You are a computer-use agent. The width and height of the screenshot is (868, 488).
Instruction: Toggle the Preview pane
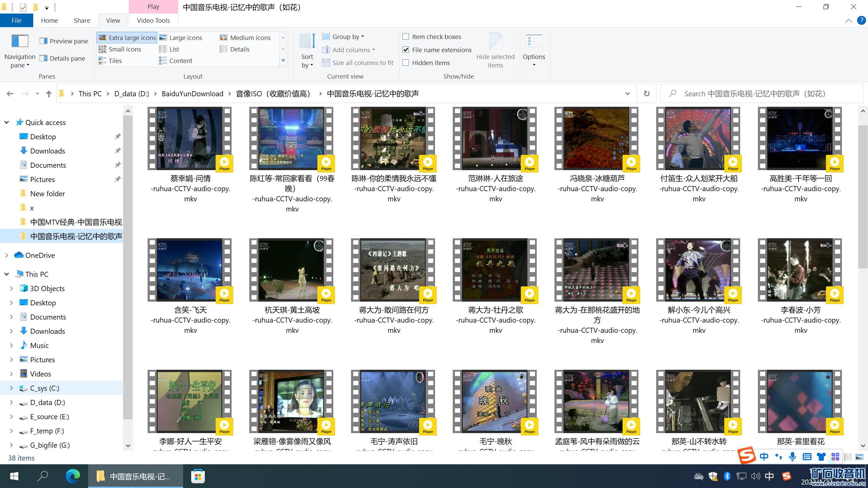point(64,41)
